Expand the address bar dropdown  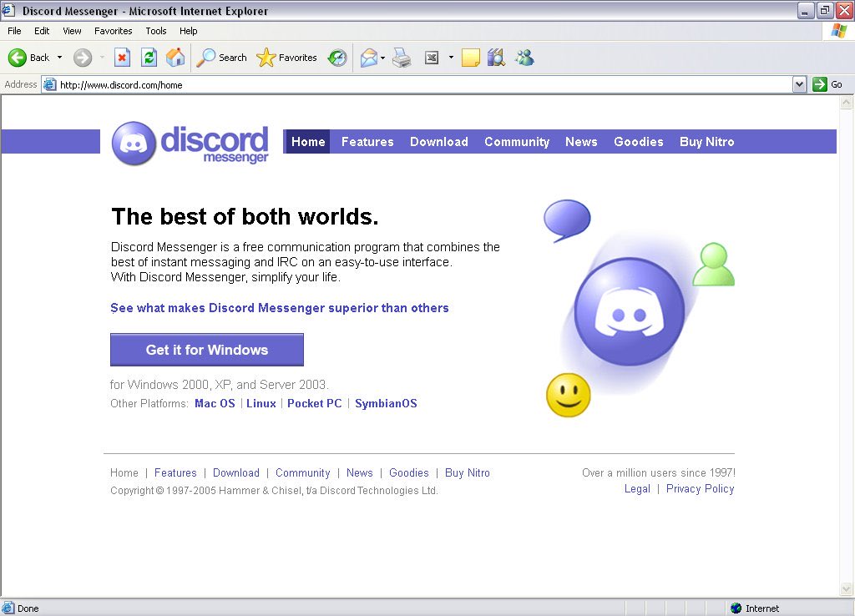(799, 84)
